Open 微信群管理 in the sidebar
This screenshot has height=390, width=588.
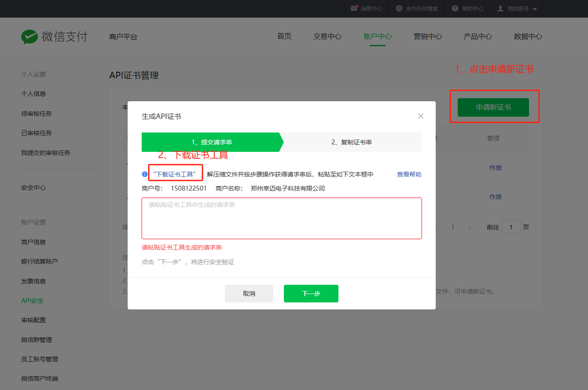(37, 340)
